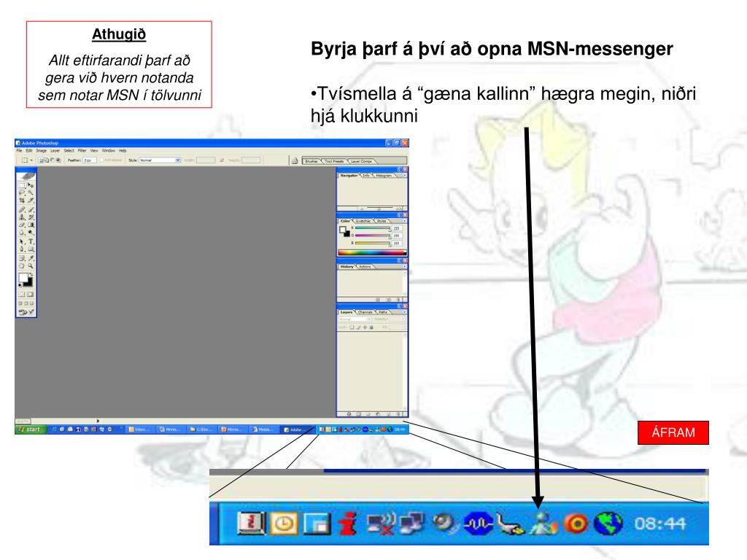Viewport: 747px width, 560px height.
Task: Open the Style dropdown showing Normal
Action: (160, 160)
